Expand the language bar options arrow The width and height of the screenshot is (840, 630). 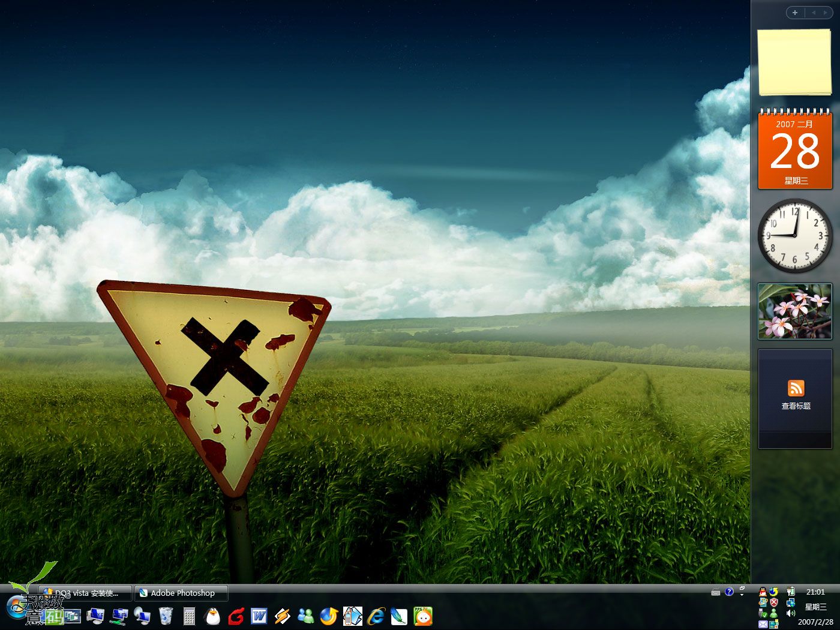[742, 595]
